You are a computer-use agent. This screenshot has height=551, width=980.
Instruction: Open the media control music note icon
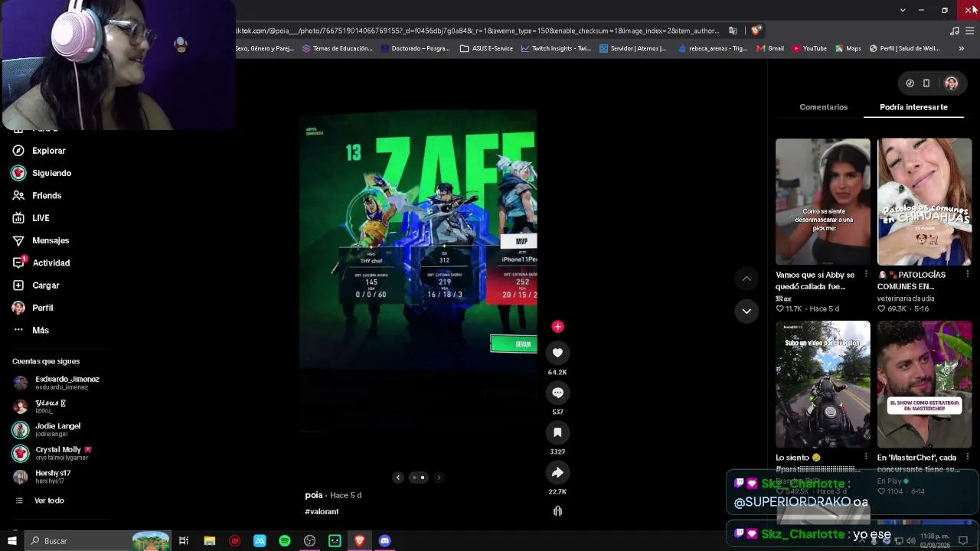(x=954, y=31)
